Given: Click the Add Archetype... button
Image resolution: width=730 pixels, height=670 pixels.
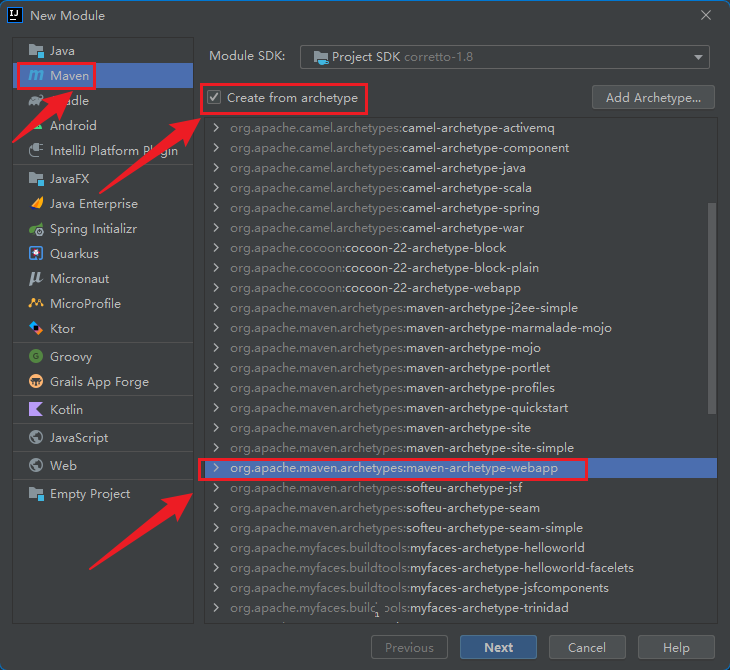Looking at the screenshot, I should [x=654, y=97].
